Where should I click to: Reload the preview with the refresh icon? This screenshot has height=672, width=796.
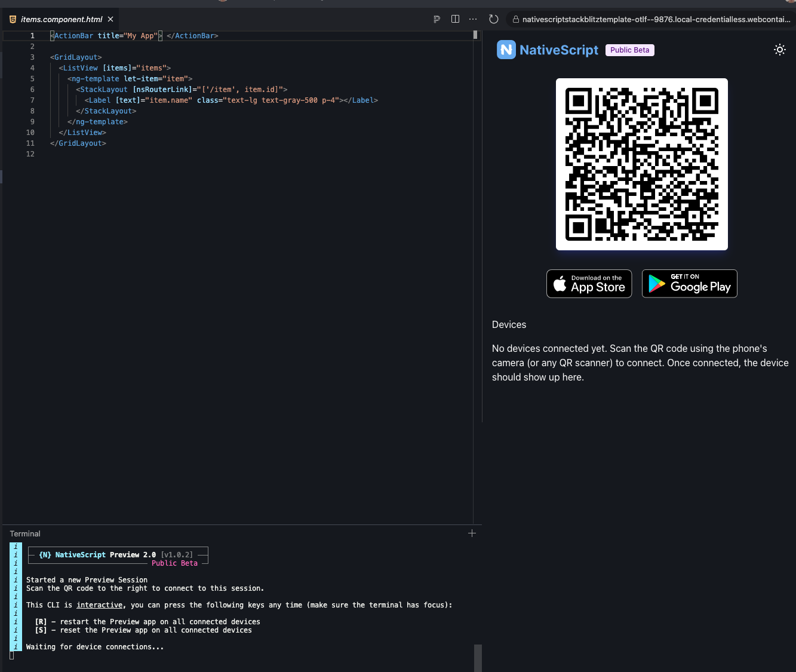493,19
